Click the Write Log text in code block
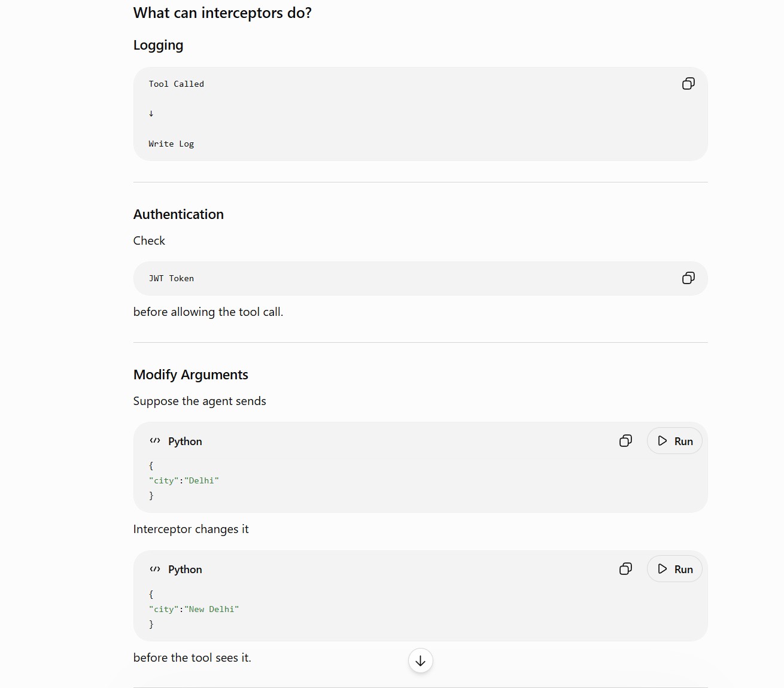This screenshot has height=688, width=784. point(171,144)
